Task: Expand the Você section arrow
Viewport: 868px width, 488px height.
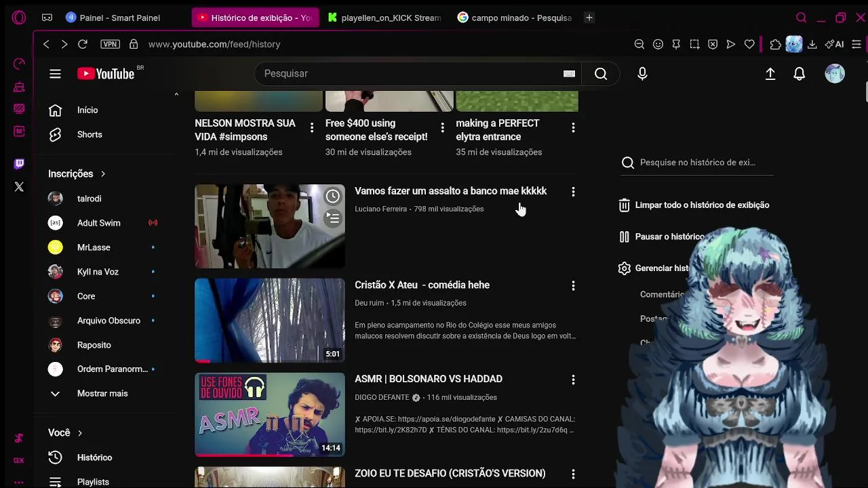Action: coord(80,433)
